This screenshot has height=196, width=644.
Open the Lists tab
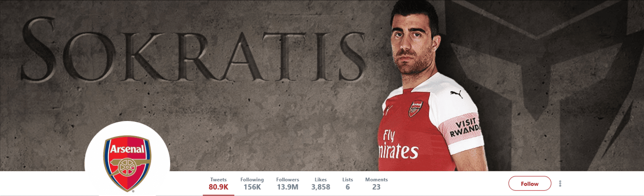pyautogui.click(x=348, y=183)
